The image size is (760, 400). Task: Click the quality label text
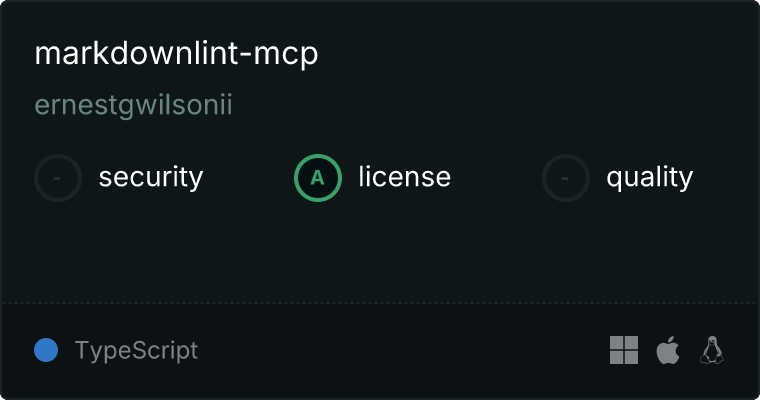point(649,177)
